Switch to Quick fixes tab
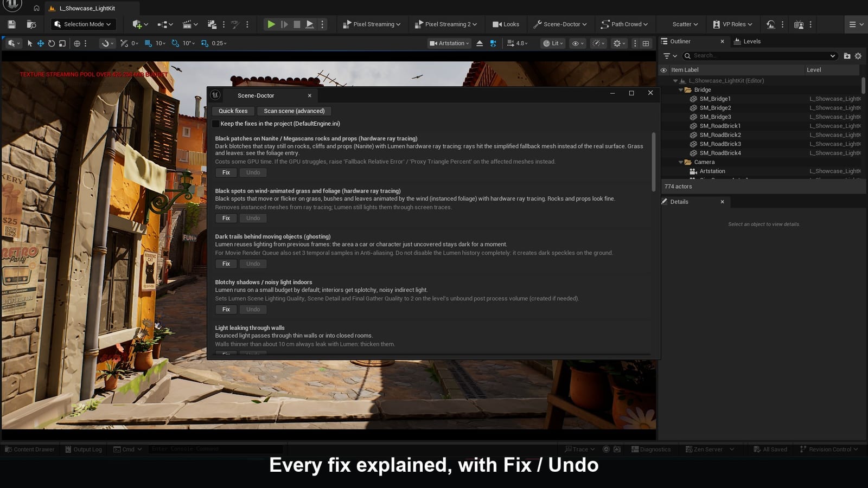The image size is (868, 488). pos(233,111)
